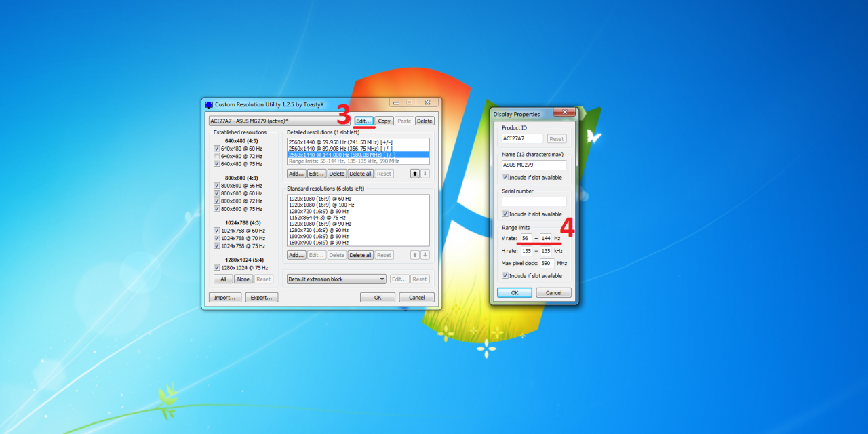Screen dimensions: 868x434
Task: Move selected detailed resolution up with arrow
Action: point(414,174)
